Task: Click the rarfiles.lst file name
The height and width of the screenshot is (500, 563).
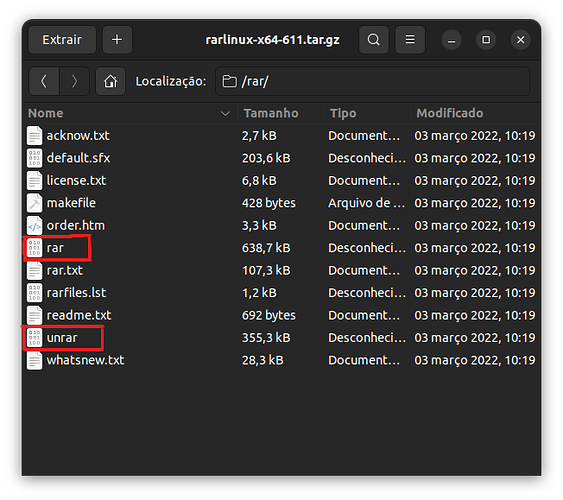Action: click(x=76, y=293)
